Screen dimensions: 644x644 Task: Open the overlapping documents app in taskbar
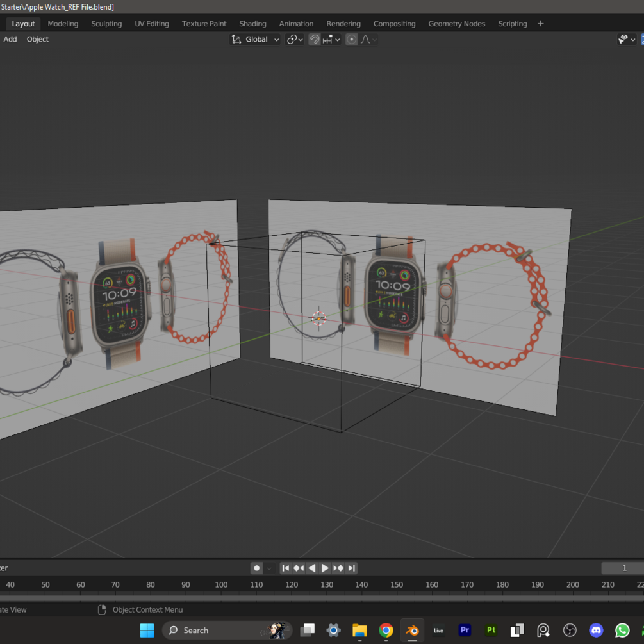(518, 631)
